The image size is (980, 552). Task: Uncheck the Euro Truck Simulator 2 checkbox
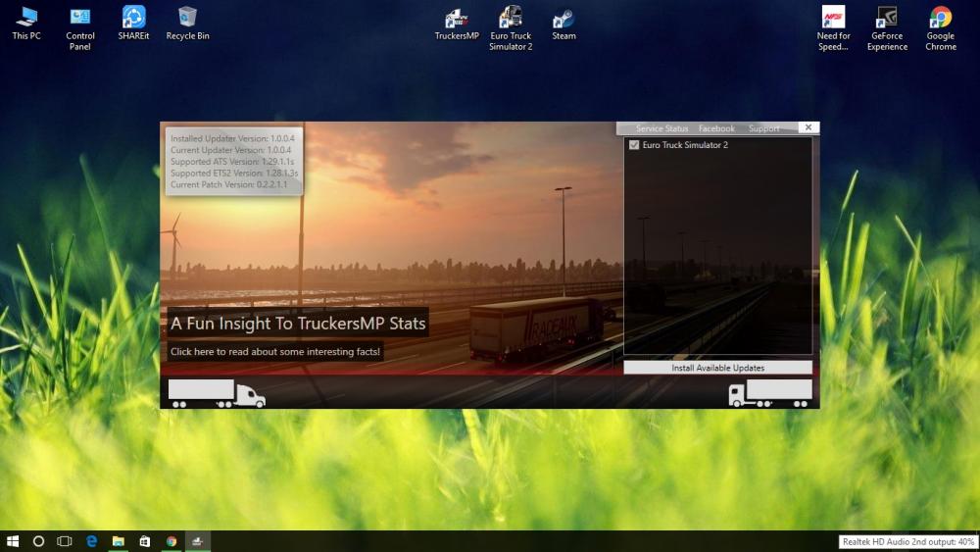(x=634, y=145)
